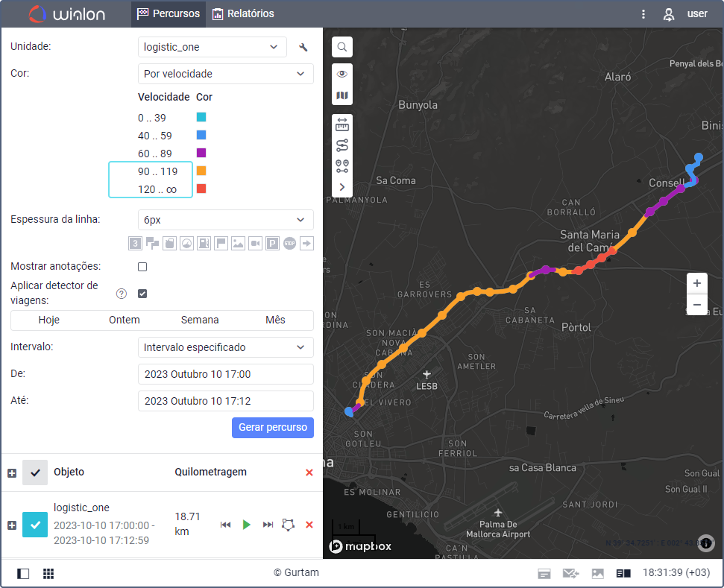Click the Gerar percurso button
Screen dimensions: 724x588
point(272,428)
